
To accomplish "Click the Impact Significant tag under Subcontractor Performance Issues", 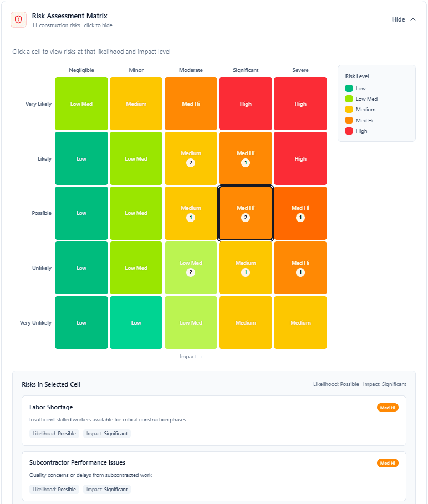I will coord(106,489).
